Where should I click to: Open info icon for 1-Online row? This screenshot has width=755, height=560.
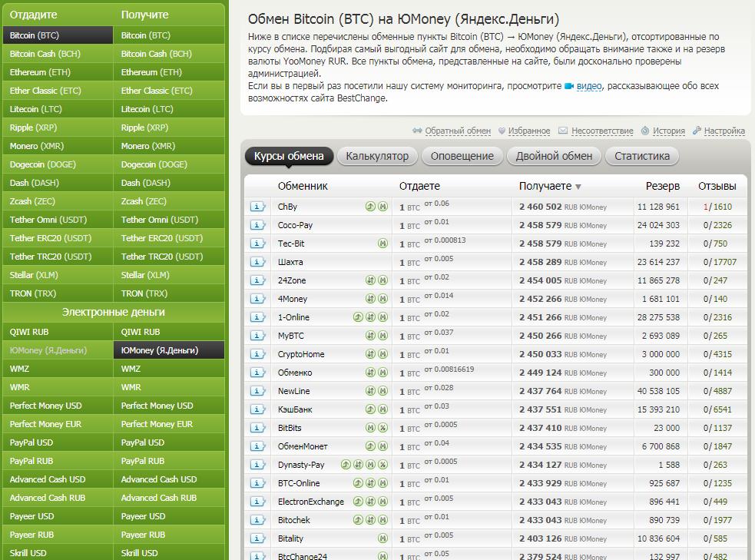pyautogui.click(x=257, y=317)
